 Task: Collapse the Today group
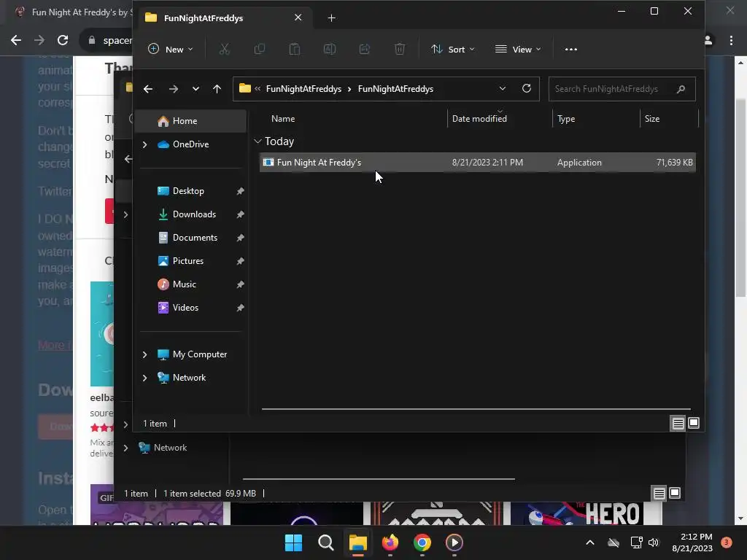tap(258, 141)
